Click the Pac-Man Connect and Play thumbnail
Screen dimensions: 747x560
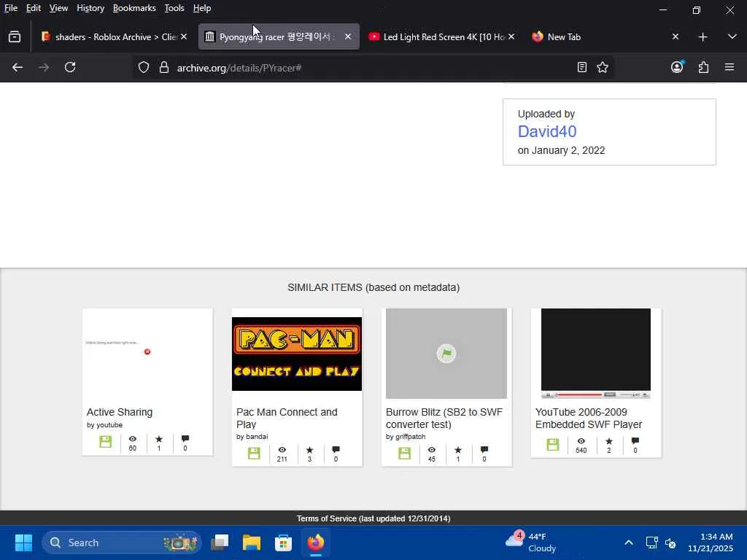coord(297,354)
